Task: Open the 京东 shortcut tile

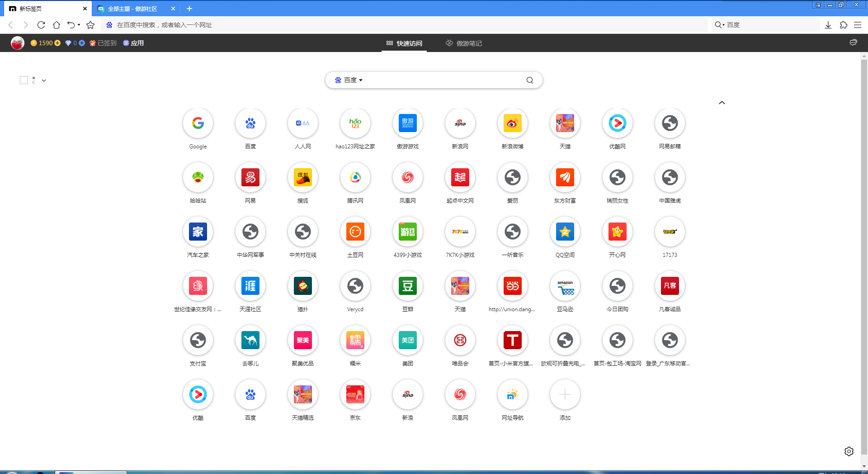Action: [x=355, y=395]
